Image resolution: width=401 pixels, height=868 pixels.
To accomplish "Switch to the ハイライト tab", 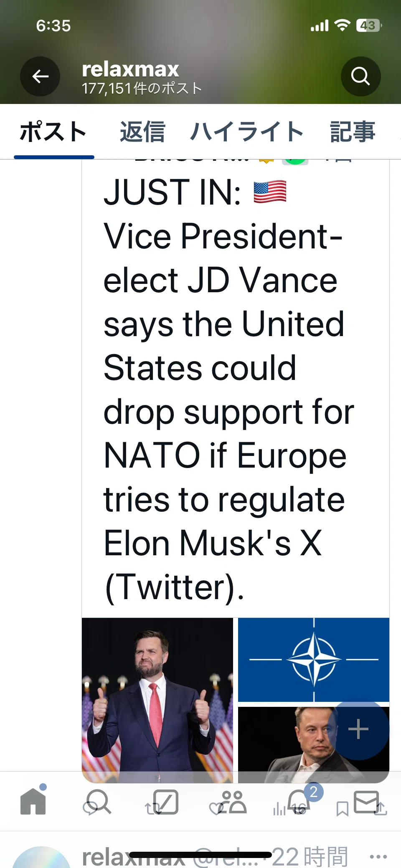I will pyautogui.click(x=247, y=132).
